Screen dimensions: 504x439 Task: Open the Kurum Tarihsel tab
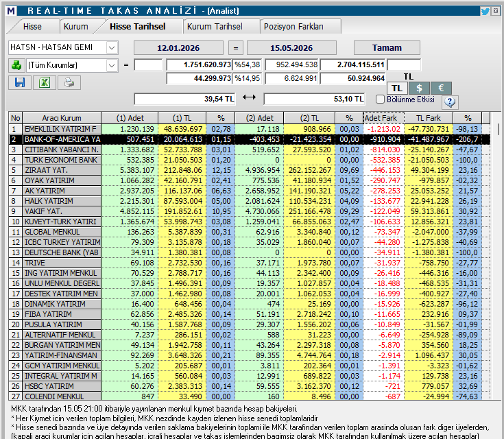215,26
